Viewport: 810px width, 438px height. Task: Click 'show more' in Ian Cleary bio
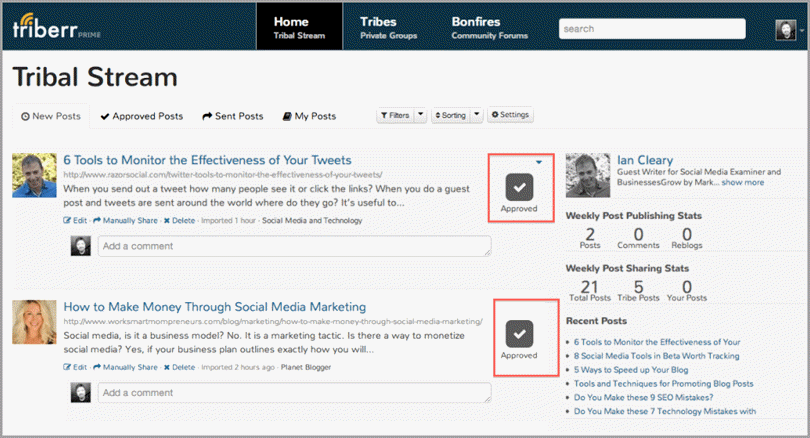click(742, 182)
